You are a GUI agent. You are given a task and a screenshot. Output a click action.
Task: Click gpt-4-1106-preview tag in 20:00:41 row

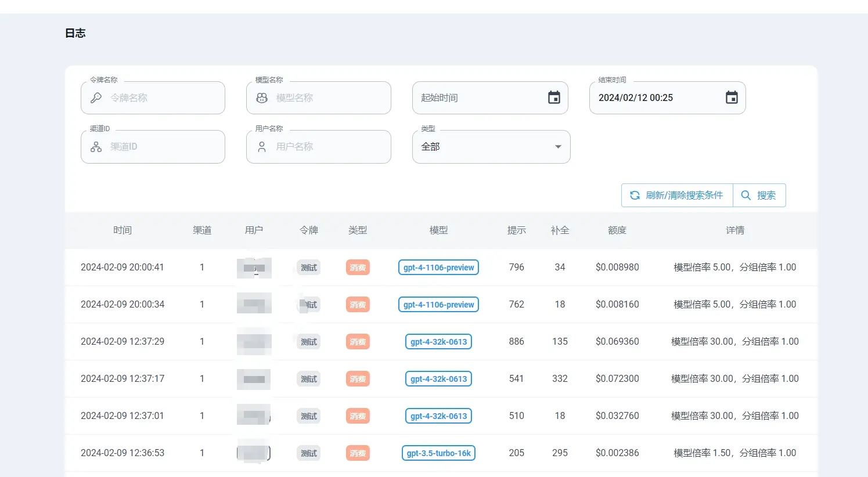coord(438,268)
